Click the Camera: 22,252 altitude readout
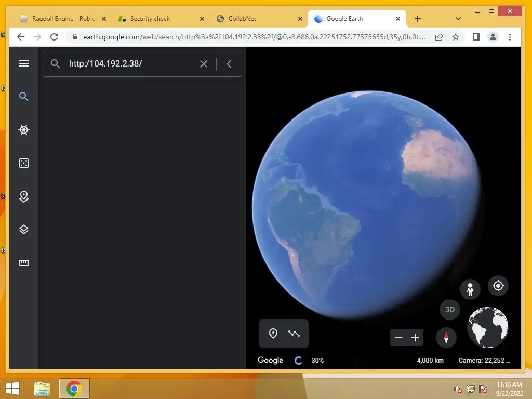 pyautogui.click(x=484, y=361)
